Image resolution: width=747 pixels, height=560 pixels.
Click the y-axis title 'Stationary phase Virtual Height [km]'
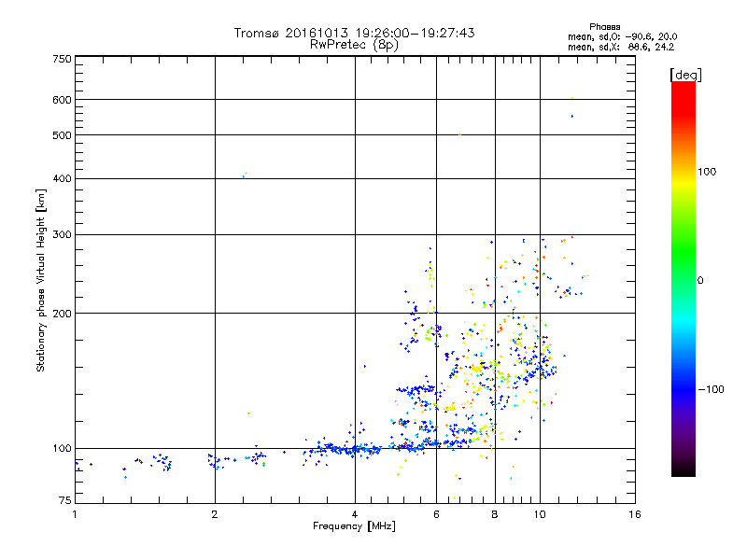tap(41, 280)
